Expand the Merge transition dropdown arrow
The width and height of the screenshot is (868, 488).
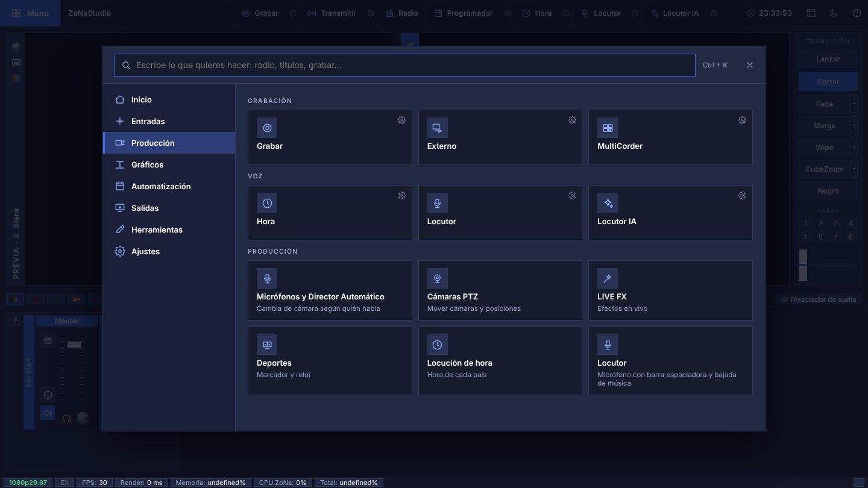click(854, 126)
